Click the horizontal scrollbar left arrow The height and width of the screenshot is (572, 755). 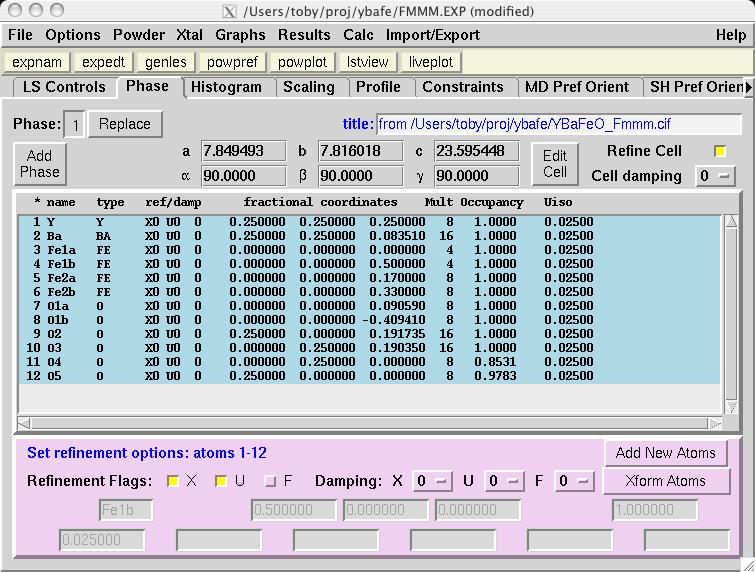pyautogui.click(x=24, y=424)
